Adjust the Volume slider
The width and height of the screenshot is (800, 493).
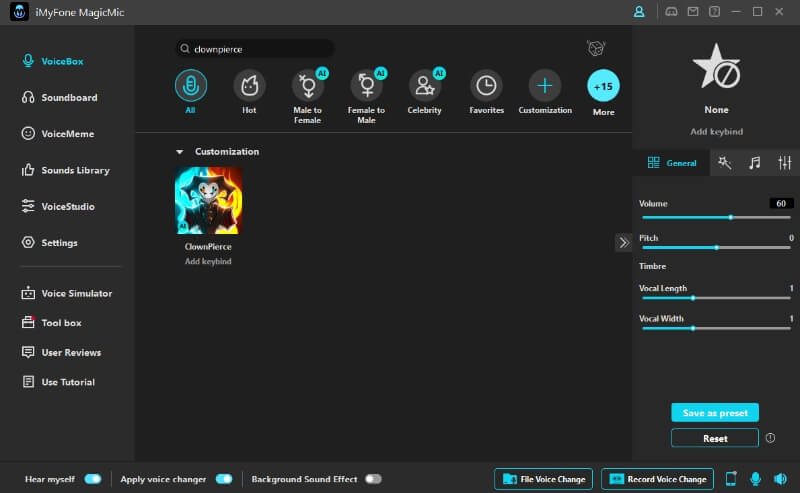pyautogui.click(x=716, y=217)
